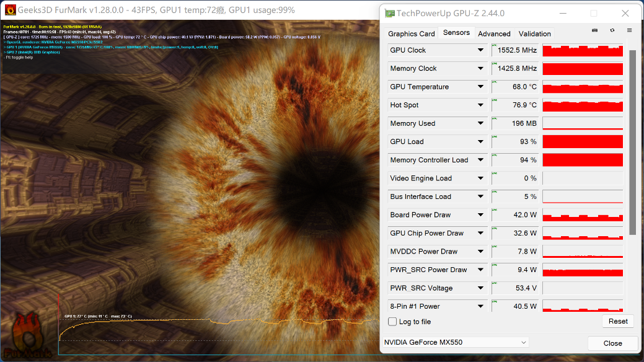
Task: Click the small indicator icon beside Hot Spot value
Action: pos(494,101)
